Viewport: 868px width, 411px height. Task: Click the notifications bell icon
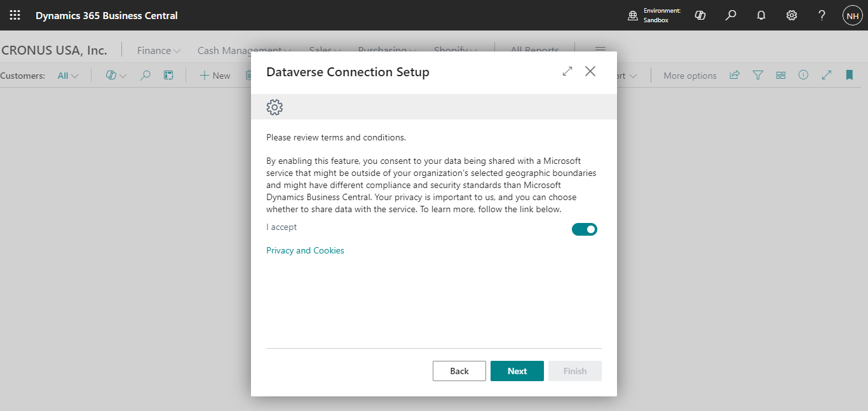click(x=761, y=15)
